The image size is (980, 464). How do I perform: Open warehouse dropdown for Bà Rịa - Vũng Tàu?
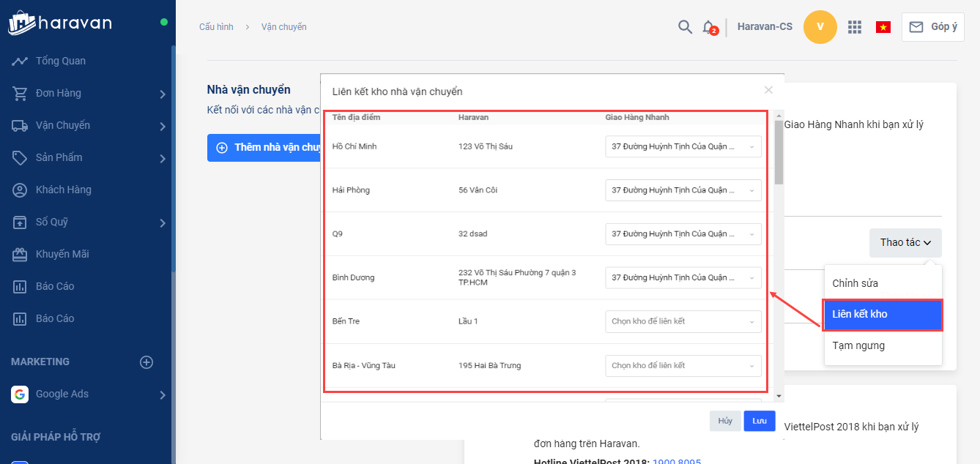pyautogui.click(x=683, y=365)
